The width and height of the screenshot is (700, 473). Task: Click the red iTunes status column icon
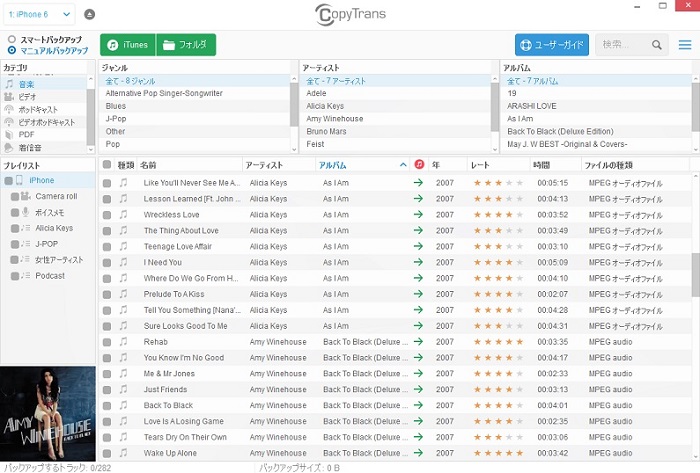tap(419, 165)
